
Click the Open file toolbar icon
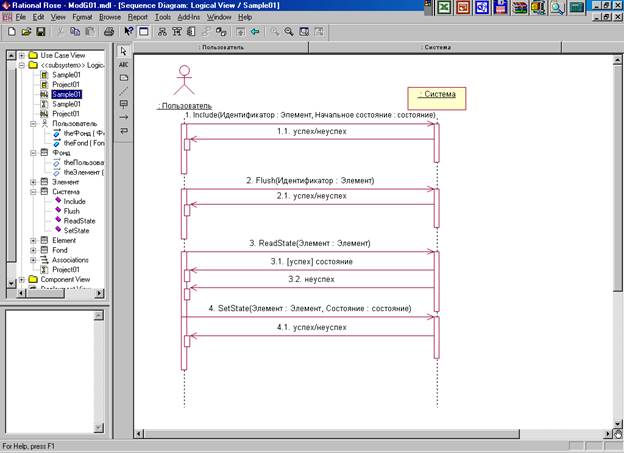coord(26,32)
